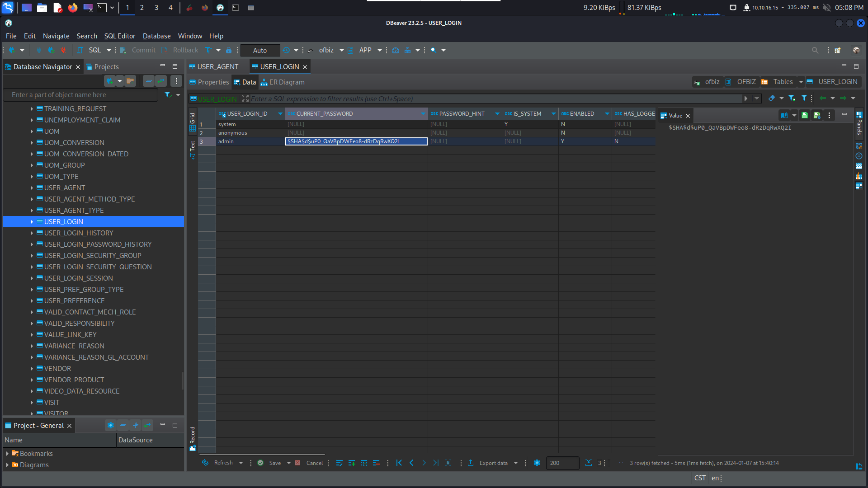Click the SQL filter expression input field

pyautogui.click(x=495, y=99)
